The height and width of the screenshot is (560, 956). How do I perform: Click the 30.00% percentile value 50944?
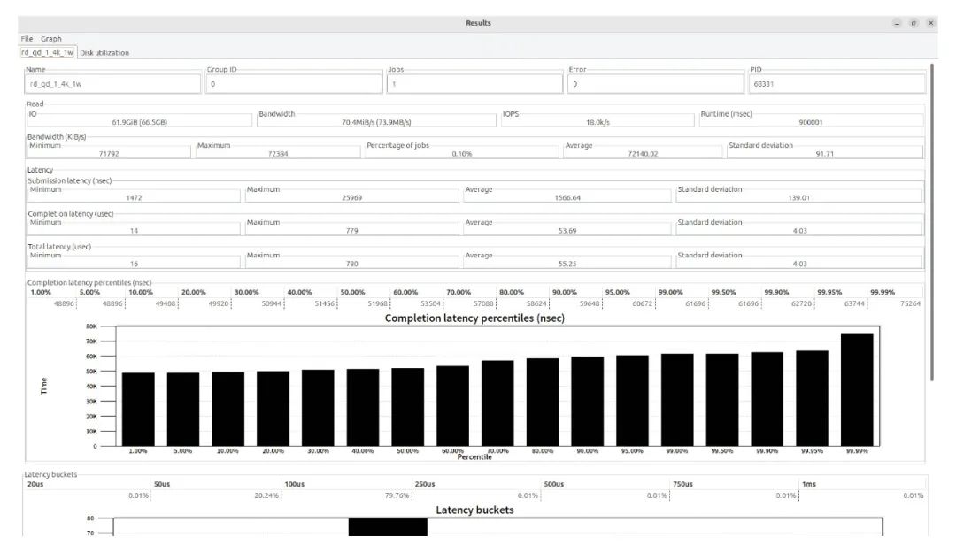272,303
